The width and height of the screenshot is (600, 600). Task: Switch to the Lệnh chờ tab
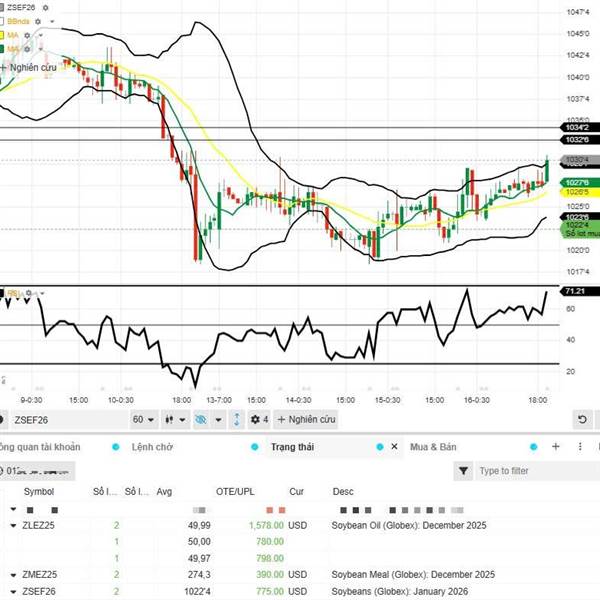coord(150,447)
